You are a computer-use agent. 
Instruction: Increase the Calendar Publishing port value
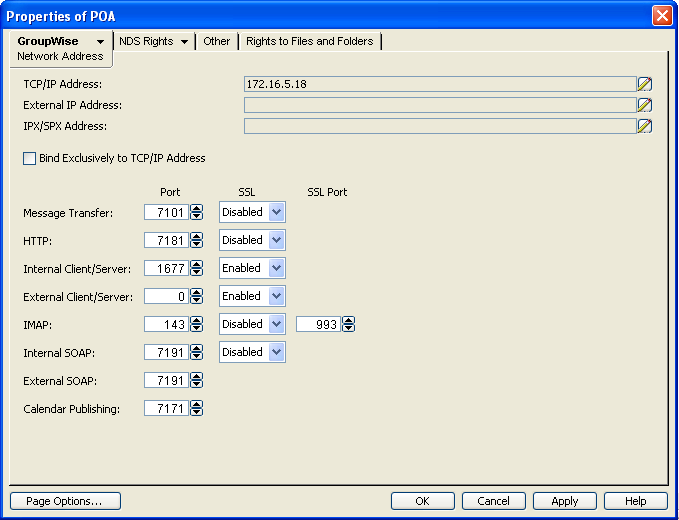197,404
